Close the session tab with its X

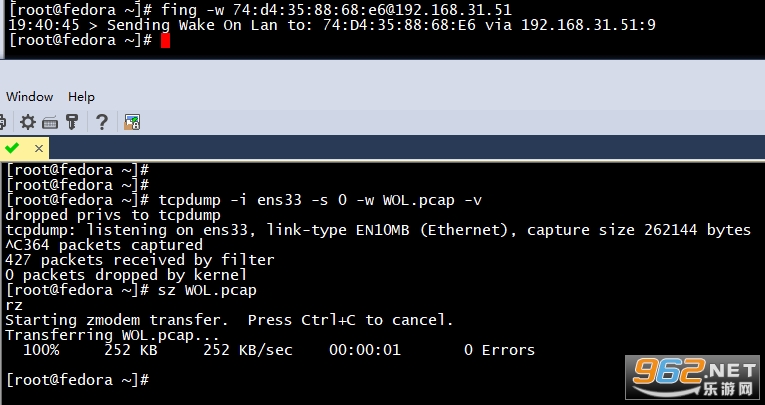39,148
